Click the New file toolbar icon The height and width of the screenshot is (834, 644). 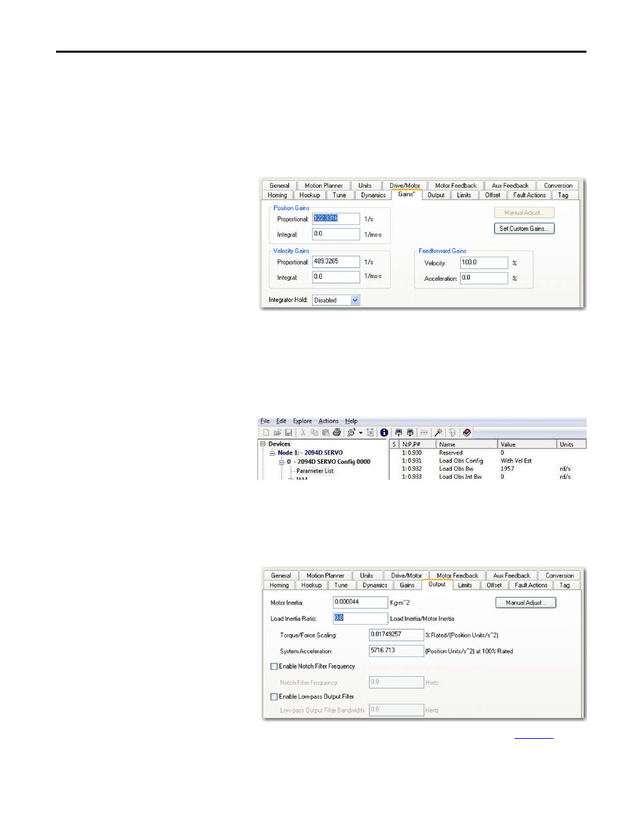pos(266,432)
